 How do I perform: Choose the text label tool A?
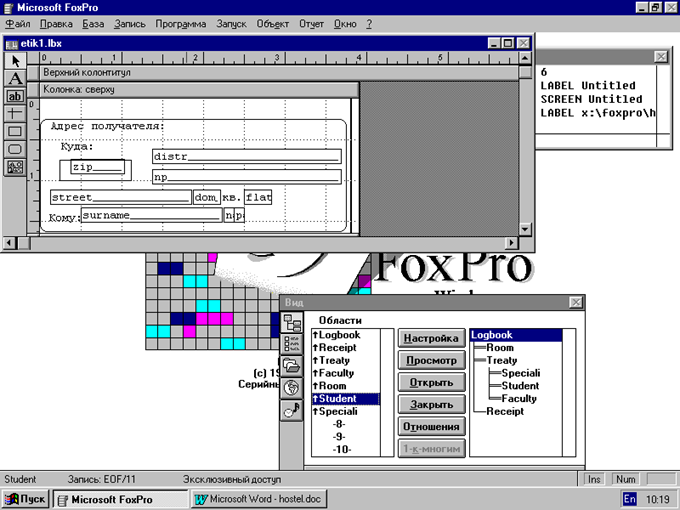coord(15,78)
